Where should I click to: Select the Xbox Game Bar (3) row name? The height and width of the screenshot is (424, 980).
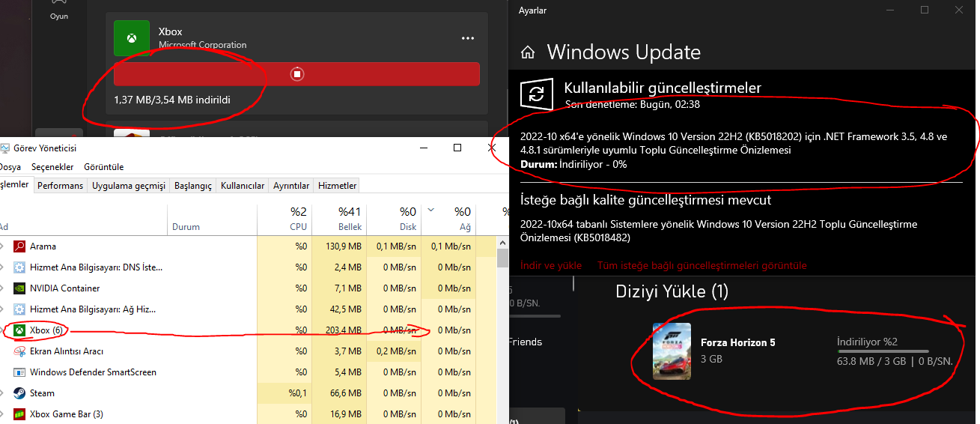(x=67, y=414)
